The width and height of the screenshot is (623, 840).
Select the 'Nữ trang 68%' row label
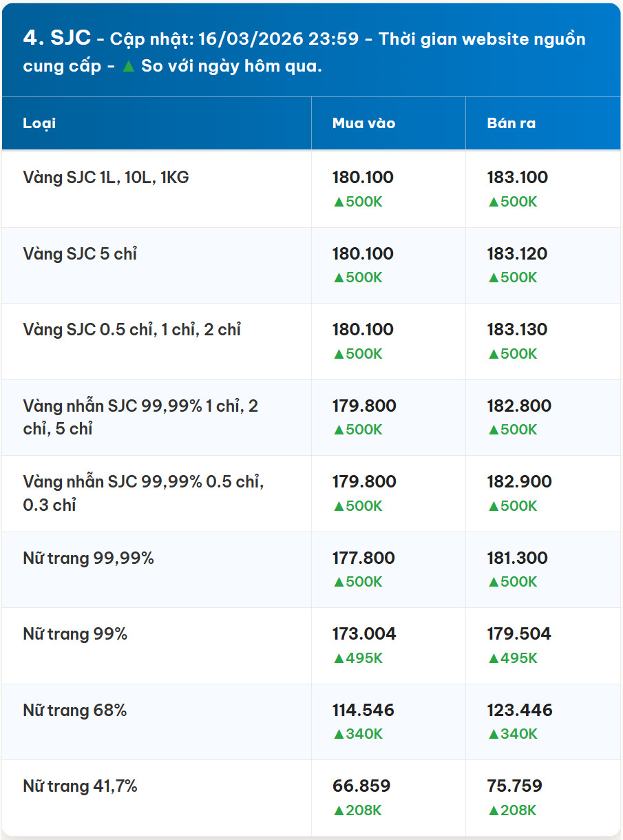pos(75,711)
